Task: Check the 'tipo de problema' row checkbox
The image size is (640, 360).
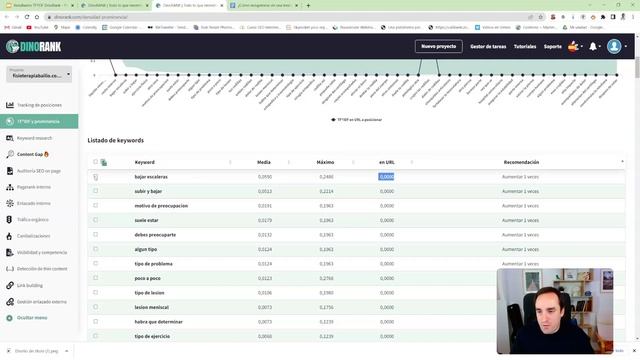Action: (x=96, y=263)
